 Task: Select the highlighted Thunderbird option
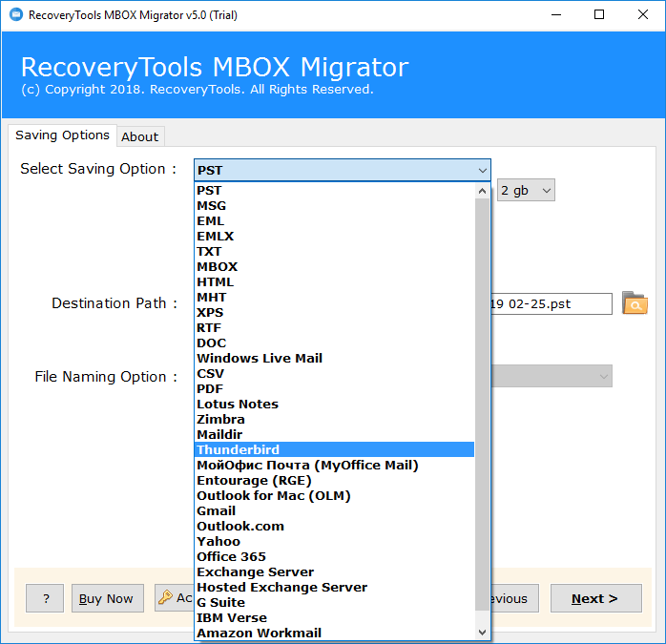pyautogui.click(x=335, y=450)
